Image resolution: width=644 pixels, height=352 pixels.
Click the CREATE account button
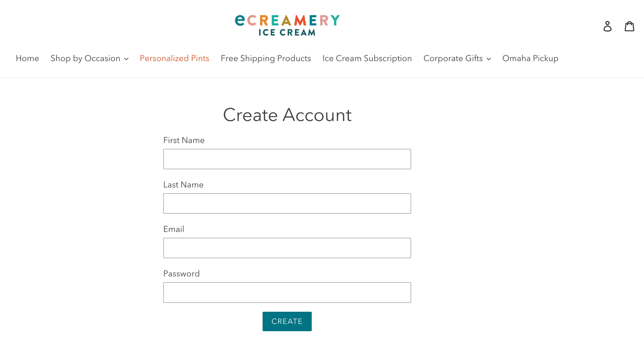pos(287,321)
